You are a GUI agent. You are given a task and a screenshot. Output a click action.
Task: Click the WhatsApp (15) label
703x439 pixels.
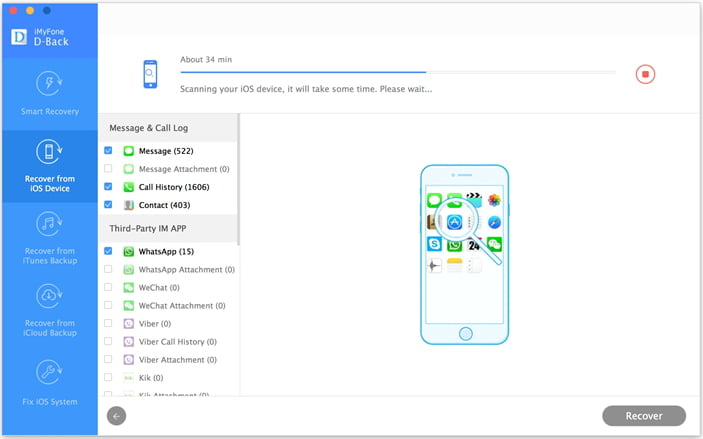point(166,252)
